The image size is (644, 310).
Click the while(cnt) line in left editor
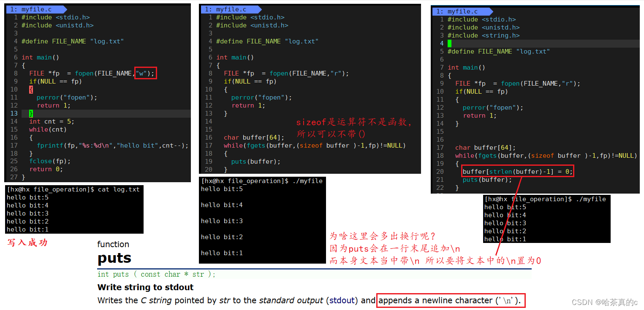pos(48,129)
